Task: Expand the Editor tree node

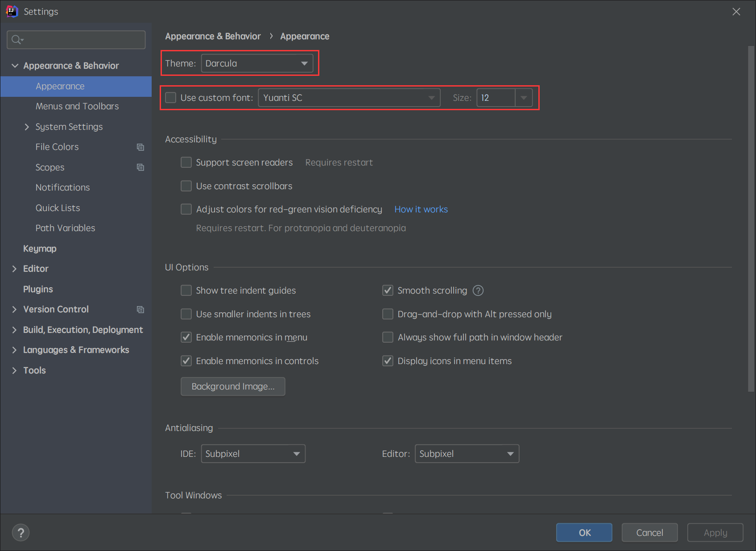Action: [14, 269]
